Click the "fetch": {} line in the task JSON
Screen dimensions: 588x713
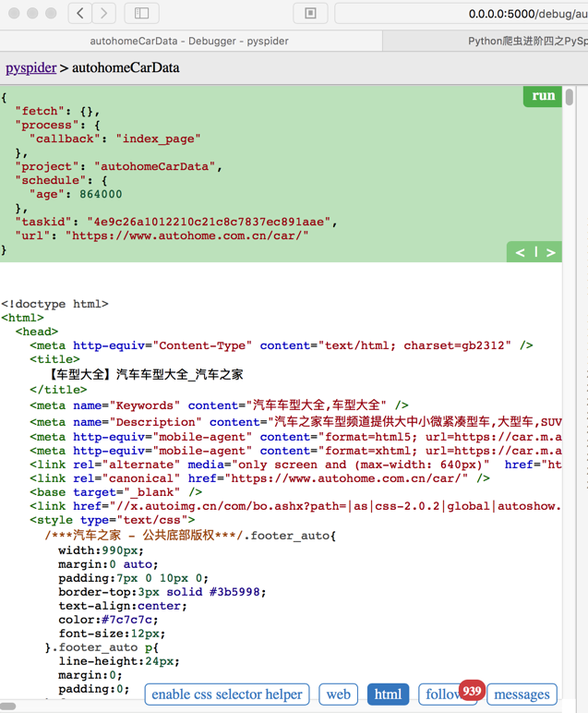click(x=57, y=111)
